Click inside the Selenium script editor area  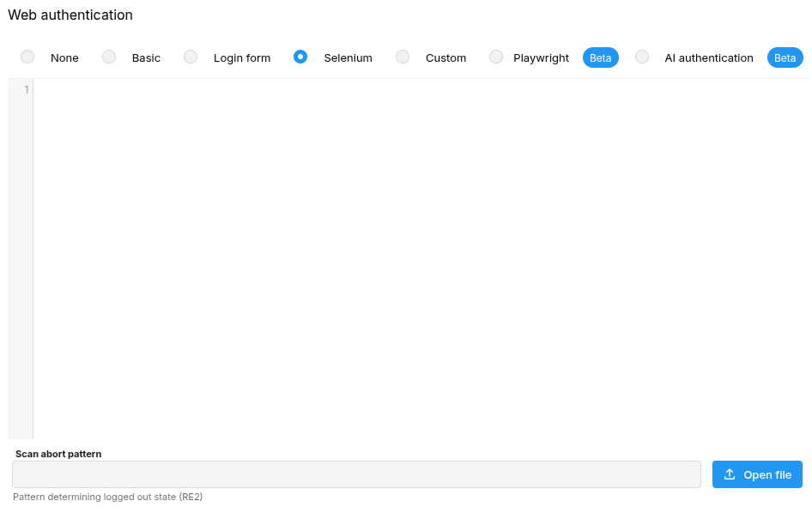(421, 259)
